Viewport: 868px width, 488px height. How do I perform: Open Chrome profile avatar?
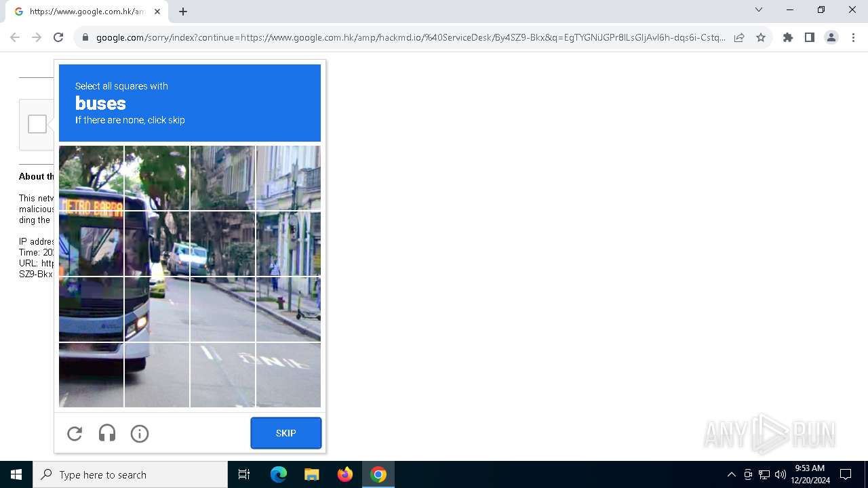coord(831,37)
